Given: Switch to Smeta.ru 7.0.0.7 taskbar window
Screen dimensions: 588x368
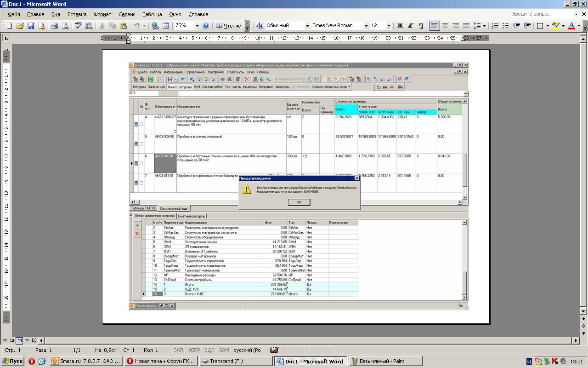Looking at the screenshot, I should tap(86, 361).
